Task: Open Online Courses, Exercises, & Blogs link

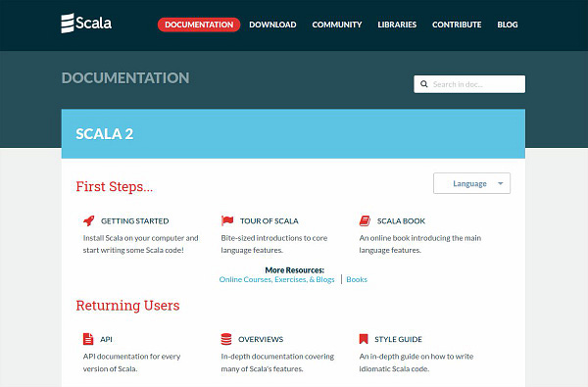Action: [276, 279]
